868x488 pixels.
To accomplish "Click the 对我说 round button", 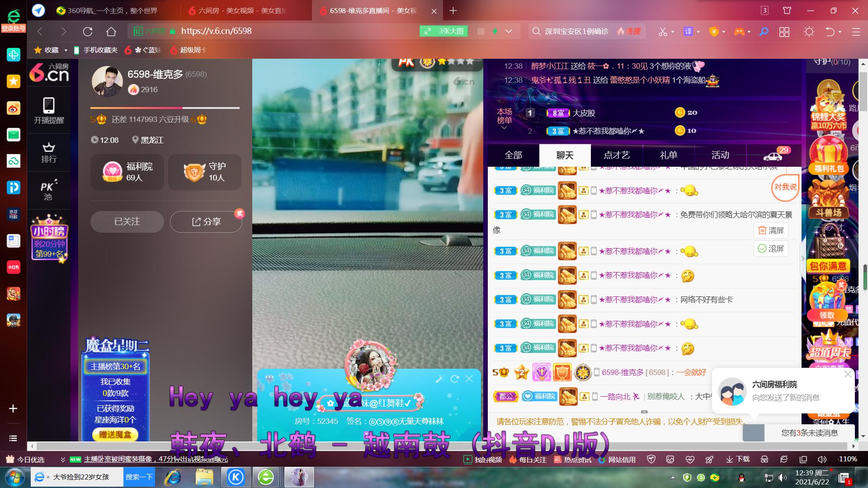I will (785, 187).
